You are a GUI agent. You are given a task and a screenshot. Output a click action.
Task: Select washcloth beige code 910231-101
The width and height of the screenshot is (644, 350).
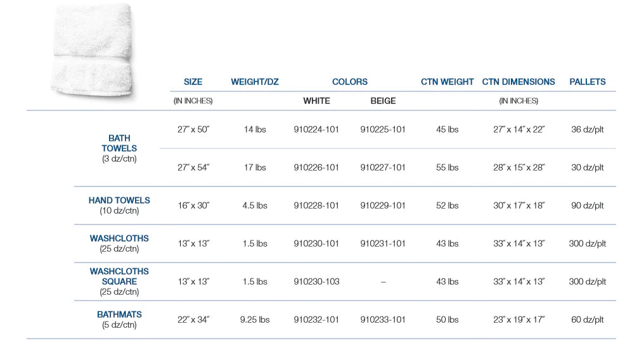pyautogui.click(x=383, y=243)
